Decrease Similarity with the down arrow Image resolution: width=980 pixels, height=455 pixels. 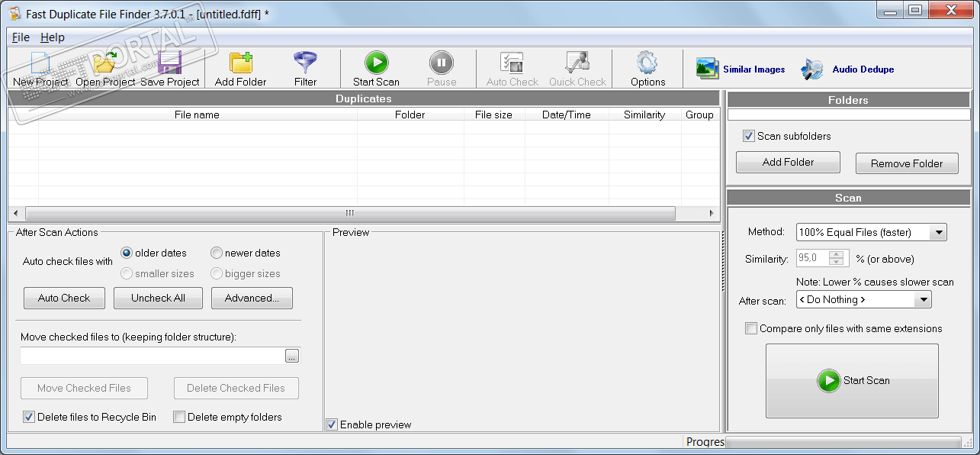[837, 262]
